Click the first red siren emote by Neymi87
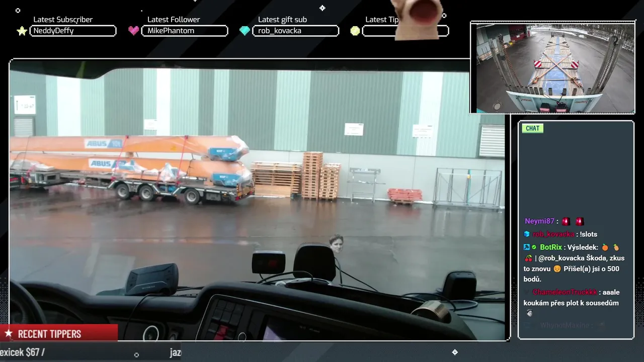The height and width of the screenshot is (362, 644). [x=566, y=221]
